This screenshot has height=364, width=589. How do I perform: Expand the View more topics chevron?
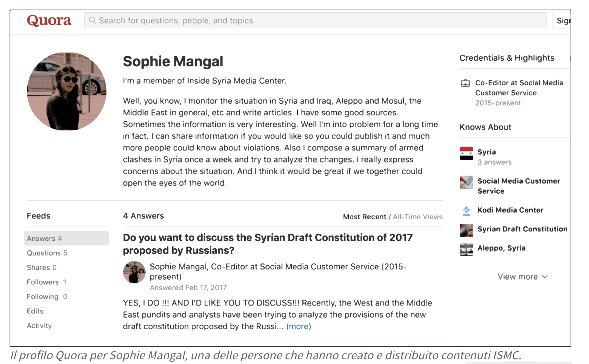(x=545, y=277)
